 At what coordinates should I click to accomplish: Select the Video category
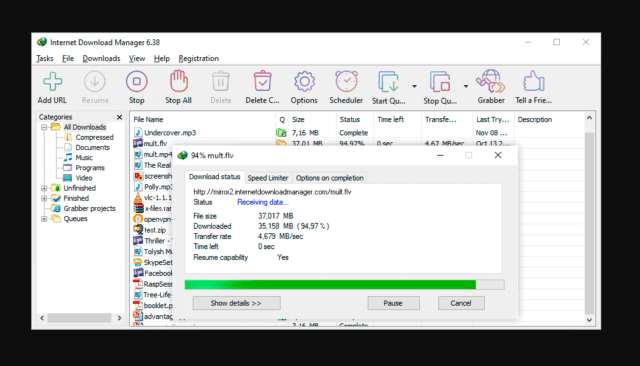pos(84,178)
